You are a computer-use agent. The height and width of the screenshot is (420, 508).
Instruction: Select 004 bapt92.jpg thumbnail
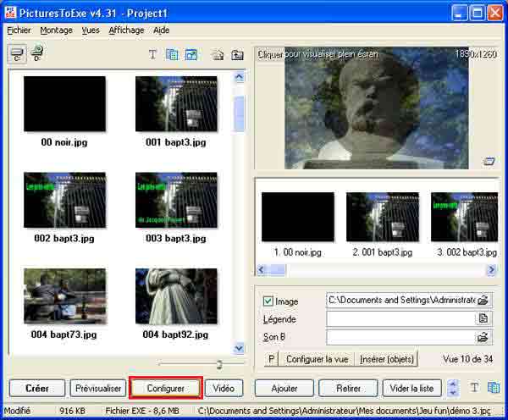pos(176,296)
